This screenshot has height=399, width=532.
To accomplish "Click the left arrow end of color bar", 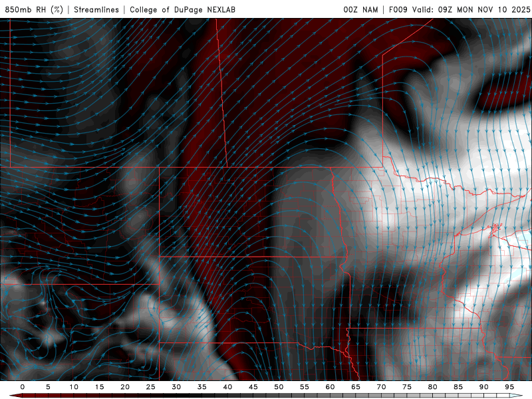I will coord(15,396).
